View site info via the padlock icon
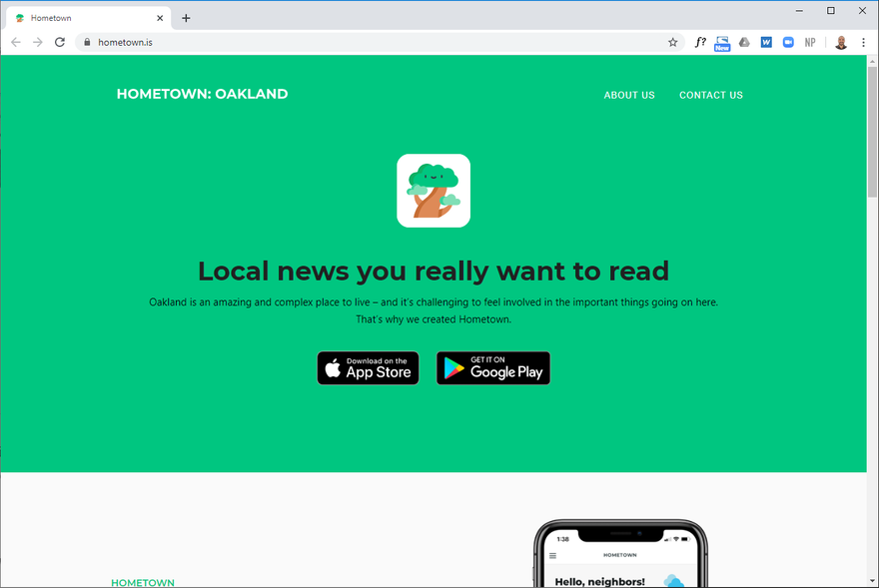The image size is (879, 588). (87, 42)
